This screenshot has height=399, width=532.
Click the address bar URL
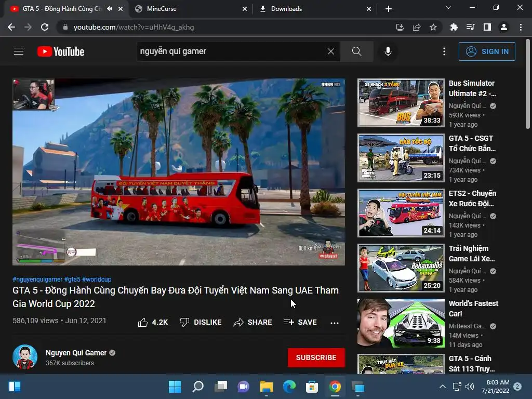[x=134, y=27]
